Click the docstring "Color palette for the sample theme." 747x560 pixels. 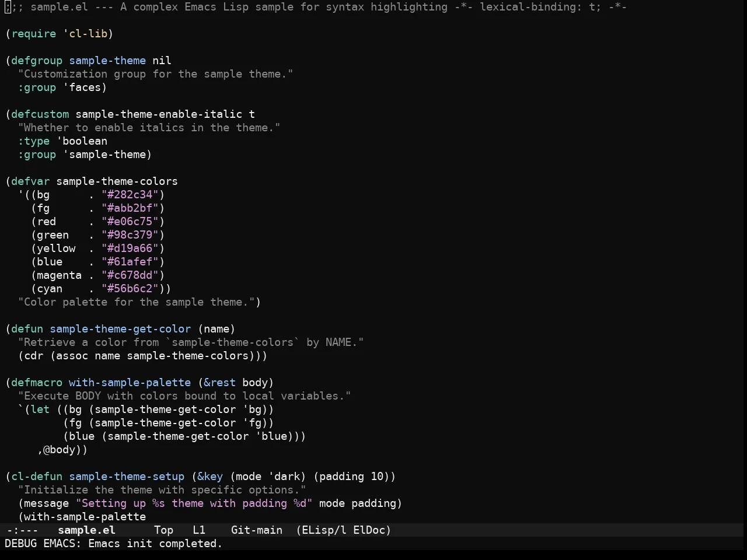coord(137,302)
